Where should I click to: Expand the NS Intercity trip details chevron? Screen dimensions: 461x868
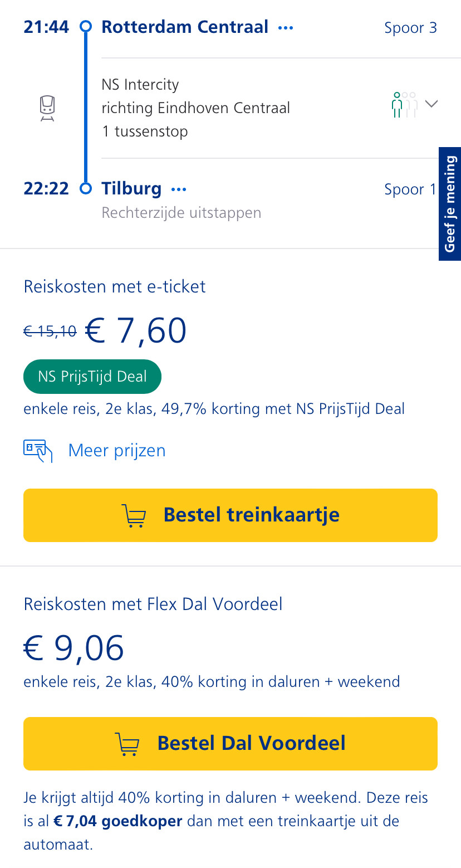coord(431,104)
